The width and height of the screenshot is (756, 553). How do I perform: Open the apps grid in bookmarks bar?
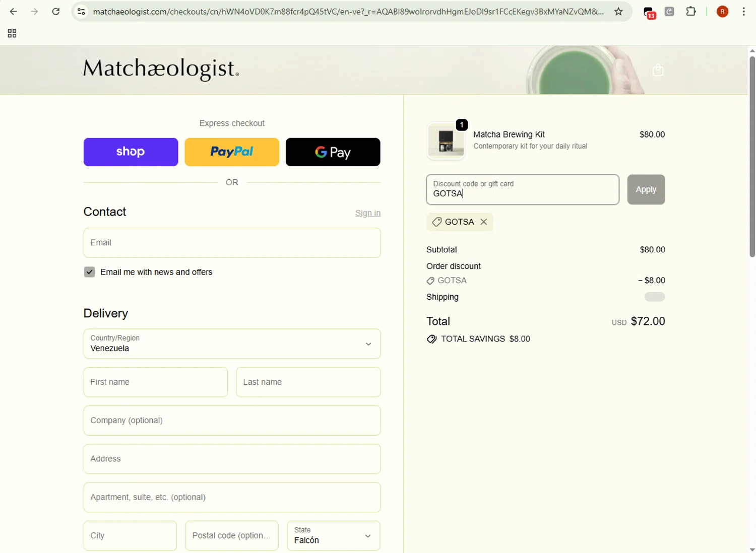tap(12, 34)
